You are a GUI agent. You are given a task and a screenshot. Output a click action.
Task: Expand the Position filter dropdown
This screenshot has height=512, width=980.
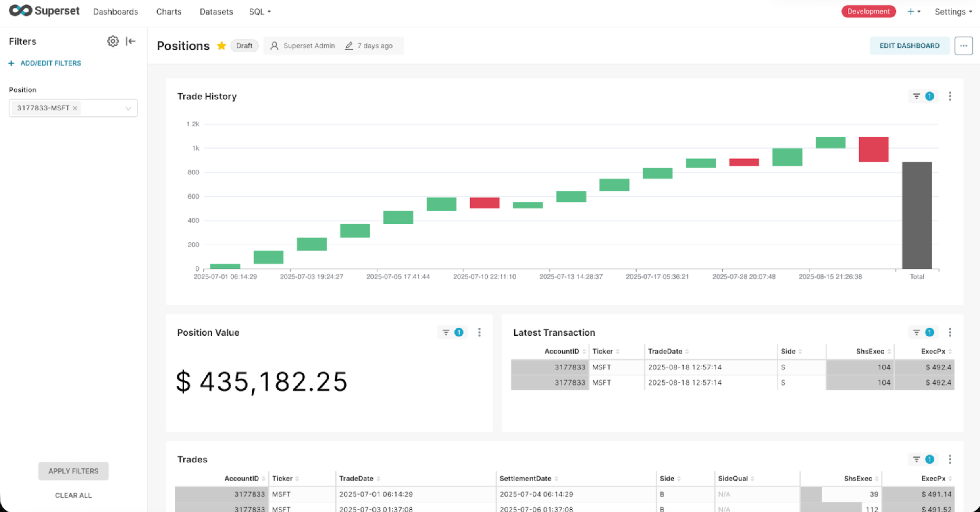(128, 108)
